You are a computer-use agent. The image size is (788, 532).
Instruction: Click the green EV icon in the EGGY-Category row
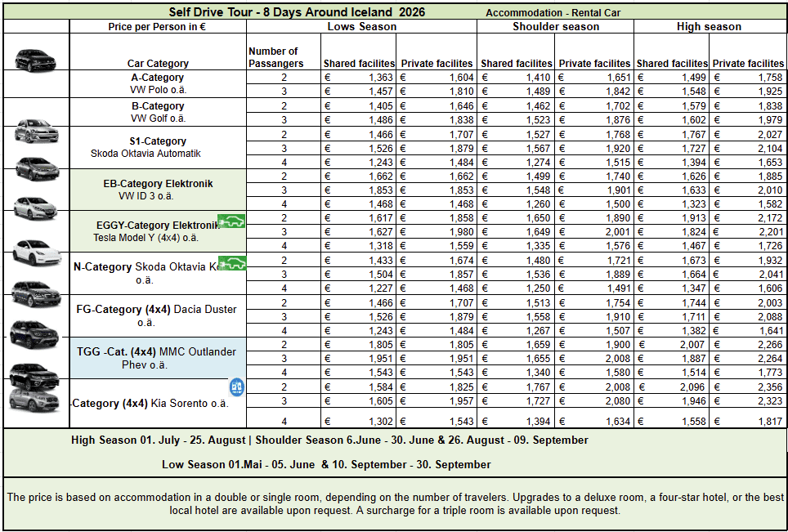(x=231, y=221)
